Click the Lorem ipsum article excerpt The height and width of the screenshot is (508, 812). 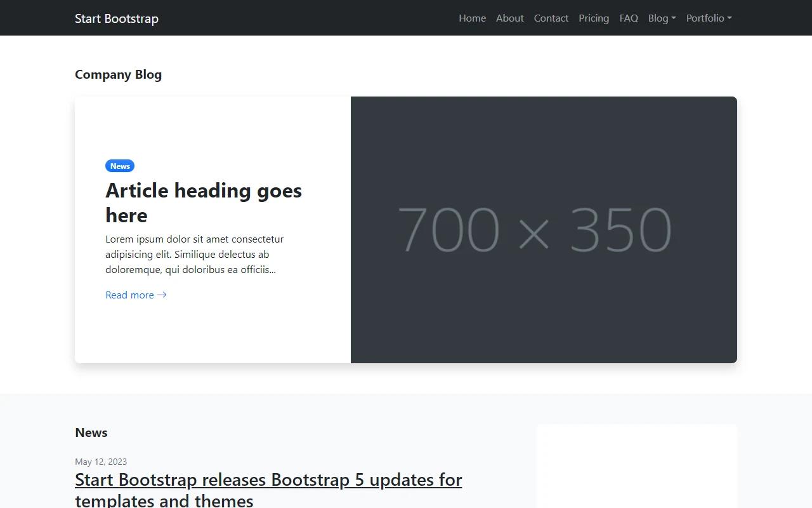[195, 255]
